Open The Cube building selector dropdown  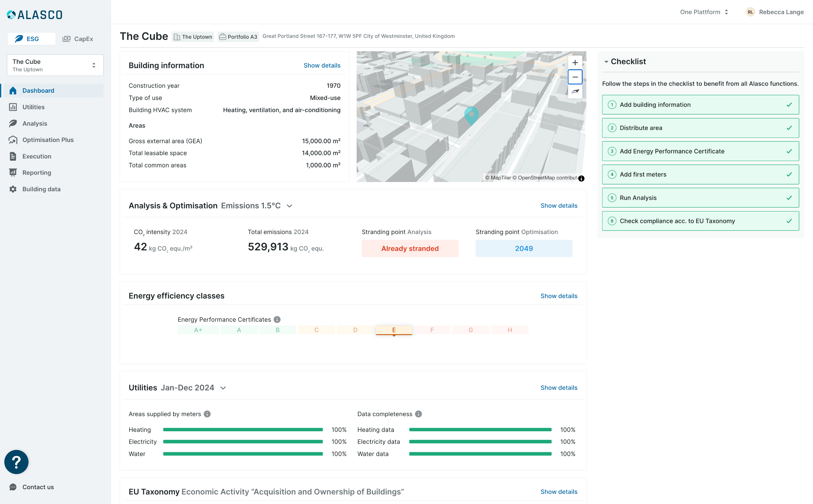[55, 65]
